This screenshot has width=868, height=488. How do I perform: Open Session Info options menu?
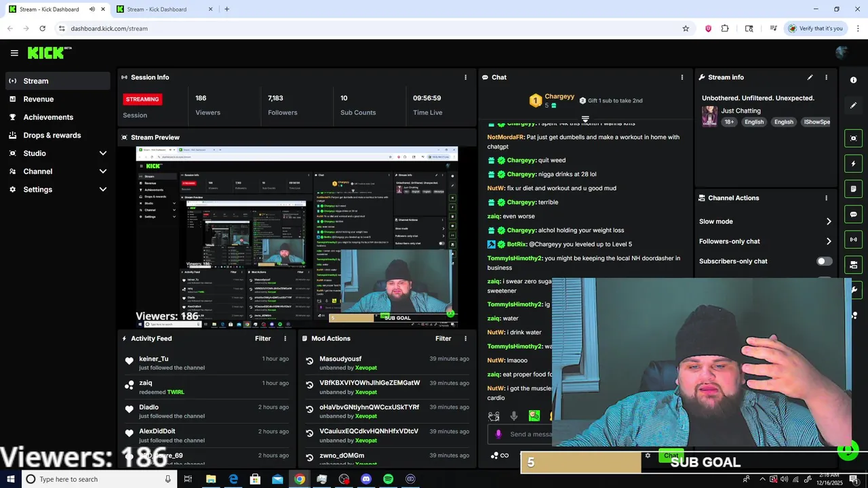pyautogui.click(x=465, y=77)
